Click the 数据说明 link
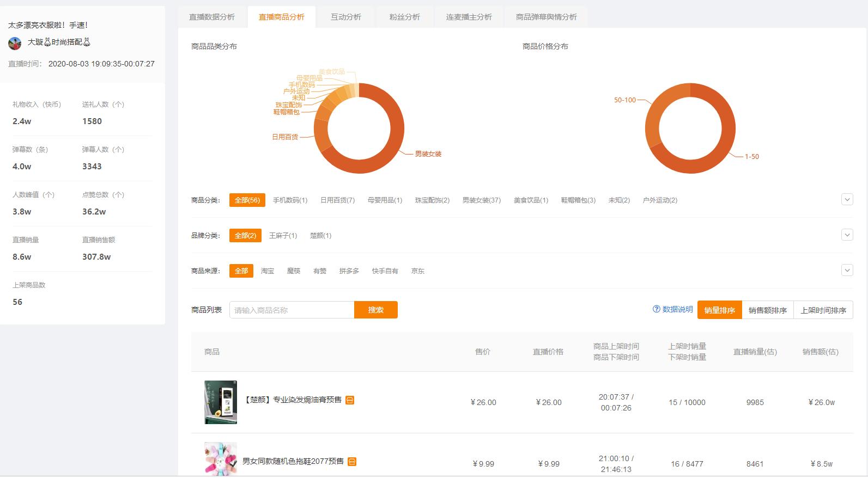The width and height of the screenshot is (868, 478). tap(677, 309)
